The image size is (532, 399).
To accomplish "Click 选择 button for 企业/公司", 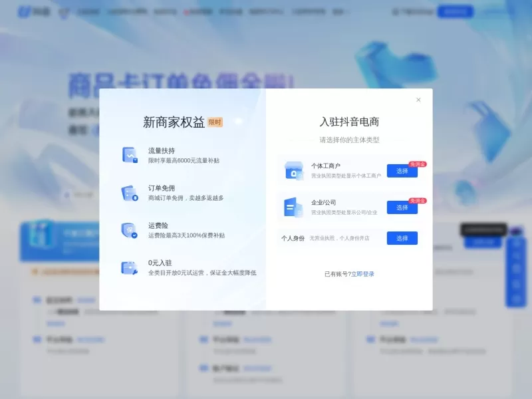I will coord(402,208).
